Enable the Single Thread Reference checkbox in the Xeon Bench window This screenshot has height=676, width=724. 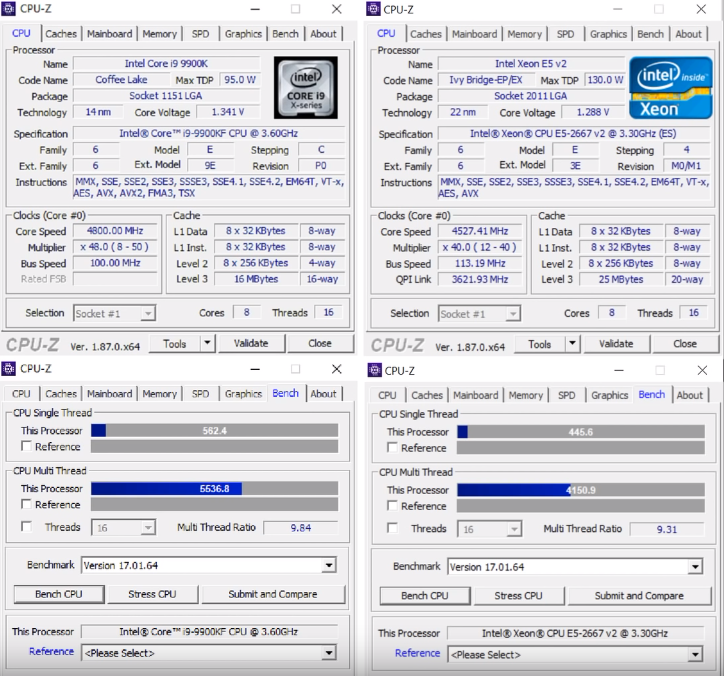point(392,447)
